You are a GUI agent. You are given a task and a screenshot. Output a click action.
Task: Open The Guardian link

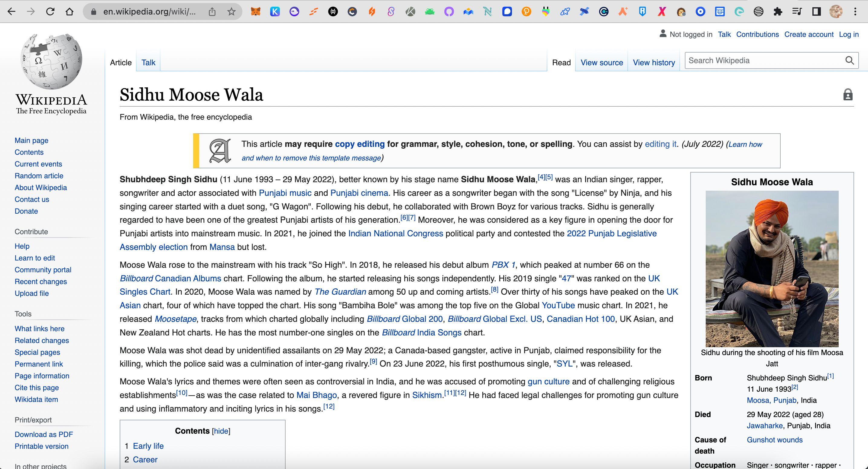pyautogui.click(x=340, y=292)
